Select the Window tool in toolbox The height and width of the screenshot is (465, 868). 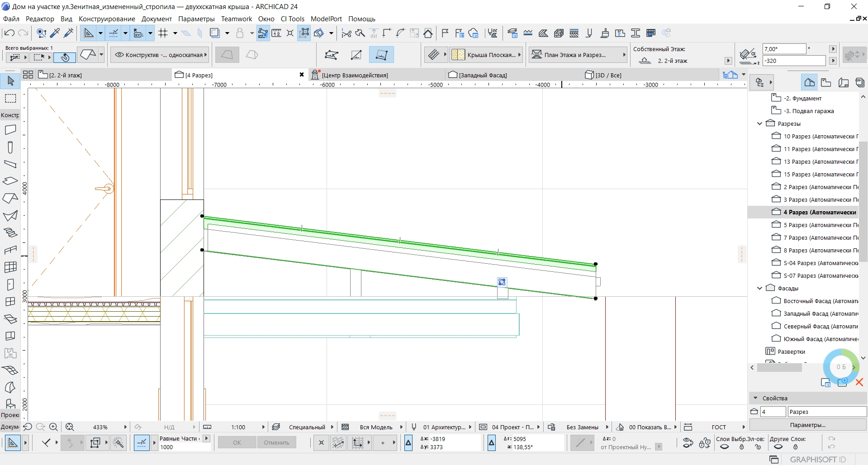pyautogui.click(x=10, y=302)
